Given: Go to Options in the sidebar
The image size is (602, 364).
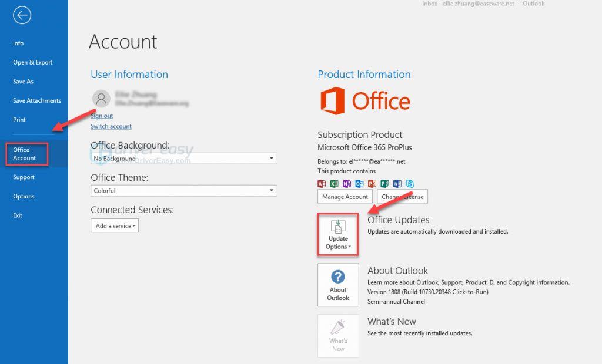Looking at the screenshot, I should click(x=24, y=196).
